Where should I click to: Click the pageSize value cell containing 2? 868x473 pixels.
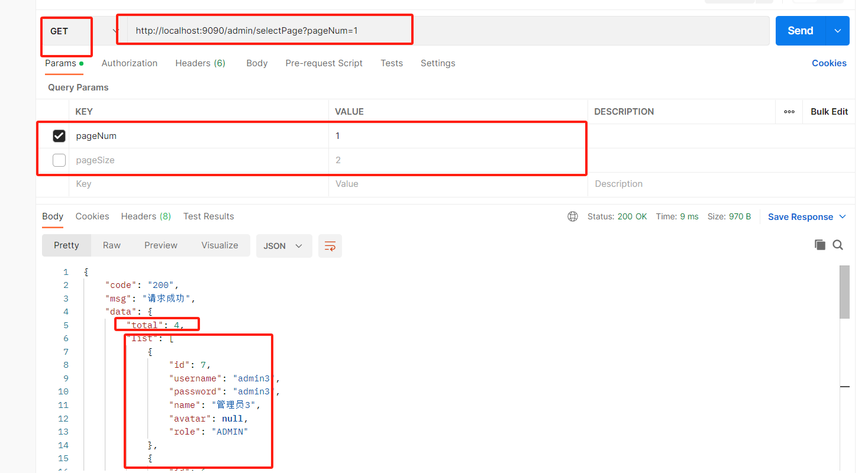click(458, 160)
